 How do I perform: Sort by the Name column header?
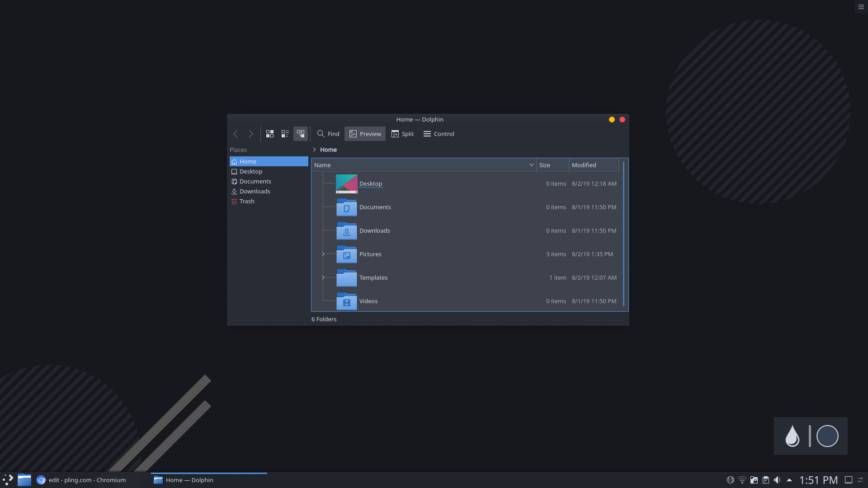pyautogui.click(x=424, y=165)
